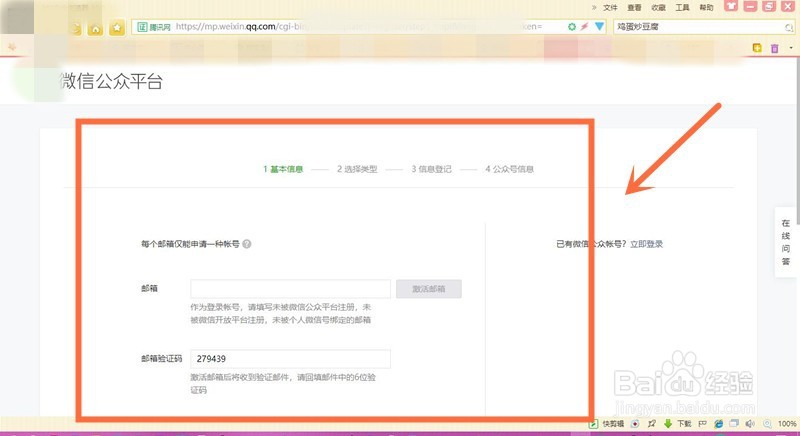Click the green refresh icon in address bar
This screenshot has width=800, height=436.
point(571,27)
